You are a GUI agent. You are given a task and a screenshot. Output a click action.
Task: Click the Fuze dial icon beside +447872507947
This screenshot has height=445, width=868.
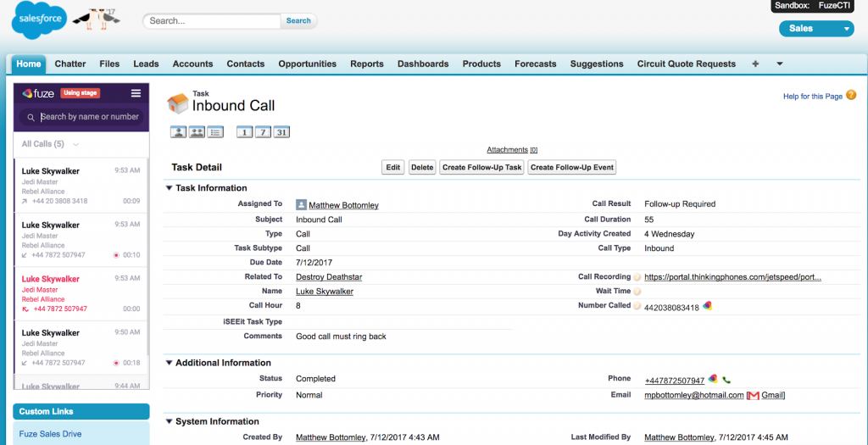click(x=713, y=379)
